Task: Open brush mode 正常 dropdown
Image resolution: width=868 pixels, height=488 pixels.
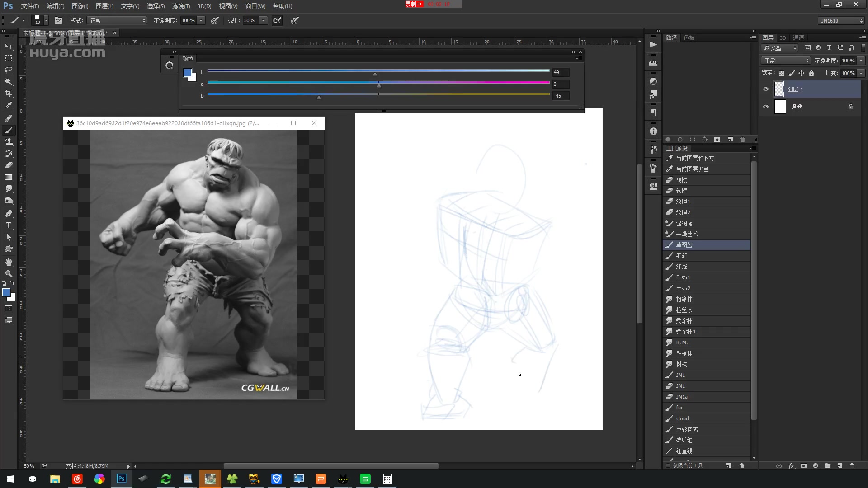Action: point(118,20)
